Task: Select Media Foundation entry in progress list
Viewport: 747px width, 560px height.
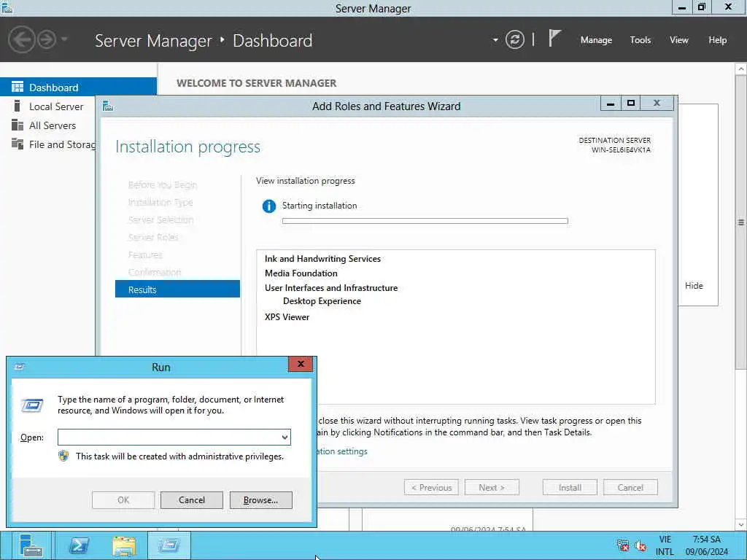Action: click(301, 273)
